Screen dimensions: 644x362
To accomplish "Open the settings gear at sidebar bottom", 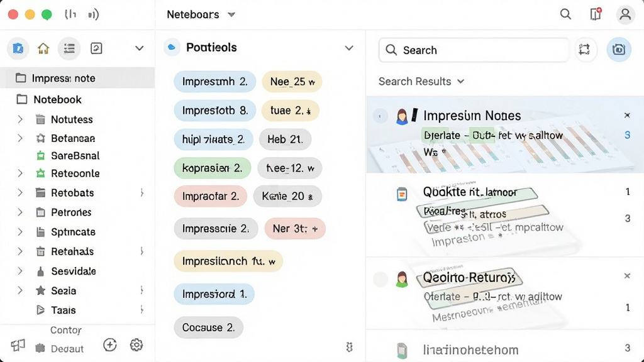I will pyautogui.click(x=136, y=345).
